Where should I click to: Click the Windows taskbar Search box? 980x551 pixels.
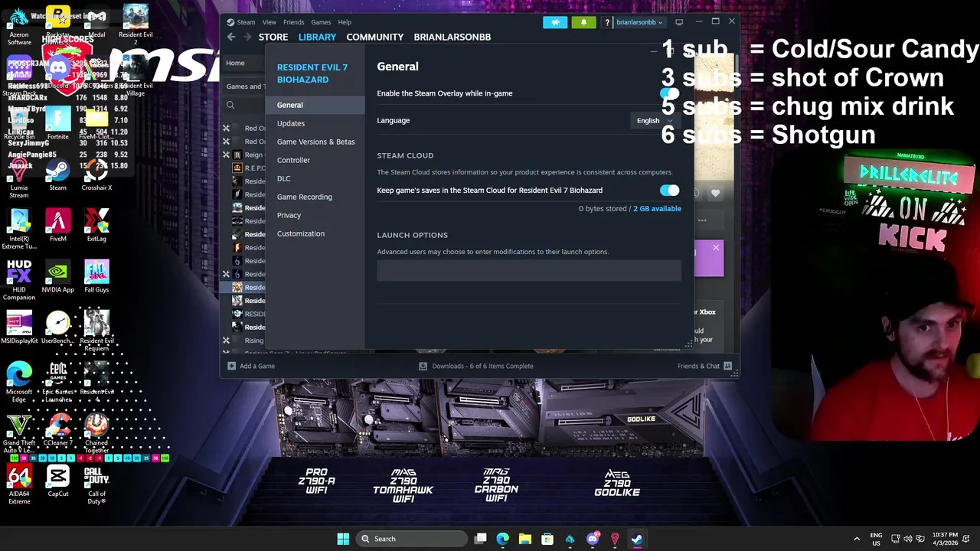pyautogui.click(x=412, y=539)
